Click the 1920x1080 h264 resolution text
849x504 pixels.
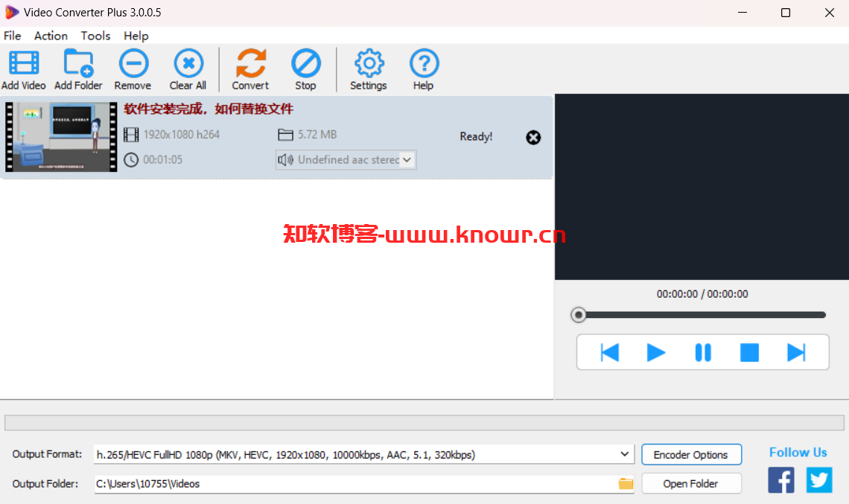tap(182, 134)
